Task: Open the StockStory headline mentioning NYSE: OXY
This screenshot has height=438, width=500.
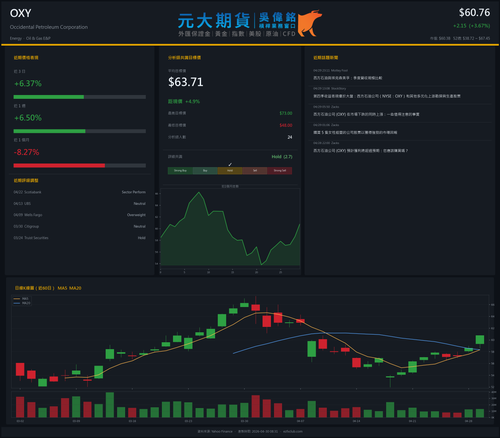Action: [387, 96]
